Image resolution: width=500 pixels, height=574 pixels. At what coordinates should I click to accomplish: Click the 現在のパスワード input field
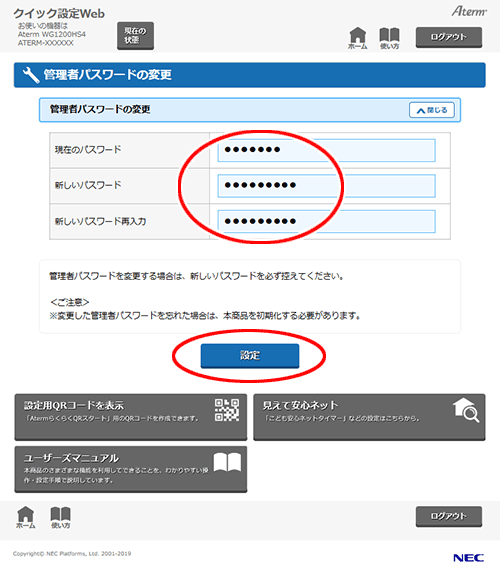click(x=327, y=150)
